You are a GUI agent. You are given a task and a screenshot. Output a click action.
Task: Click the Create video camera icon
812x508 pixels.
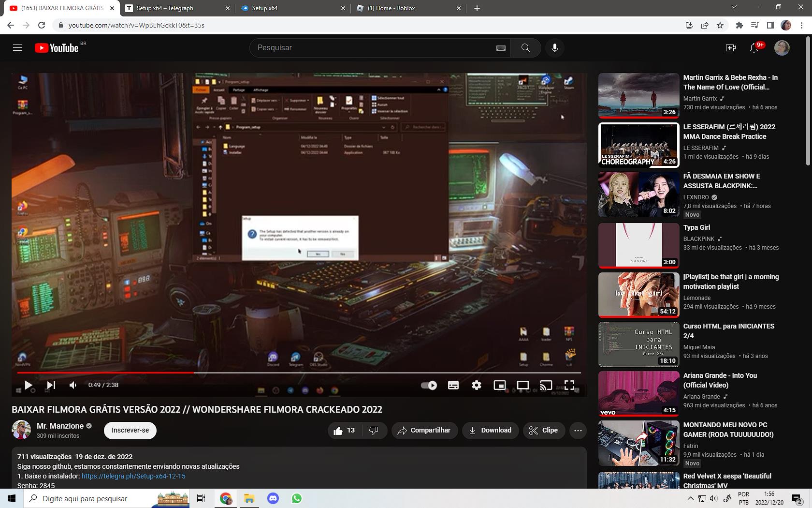click(730, 47)
